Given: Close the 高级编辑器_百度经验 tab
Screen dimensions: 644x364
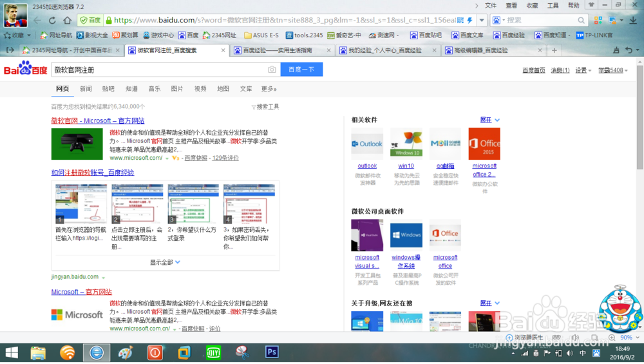Looking at the screenshot, I should [x=540, y=50].
